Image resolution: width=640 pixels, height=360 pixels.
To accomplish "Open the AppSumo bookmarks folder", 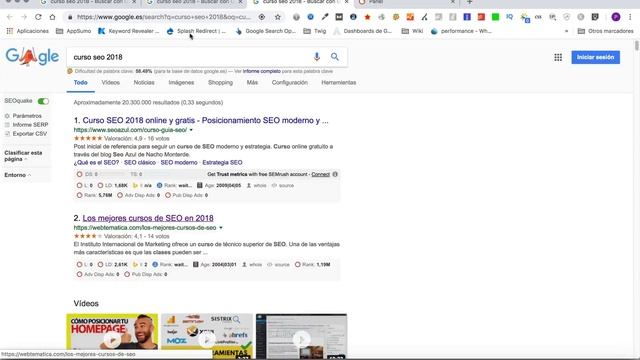I will [73, 31].
